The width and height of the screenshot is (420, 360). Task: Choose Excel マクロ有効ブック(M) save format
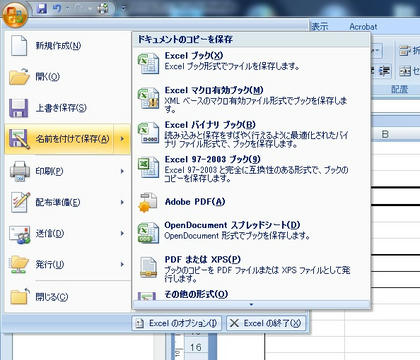251,99
